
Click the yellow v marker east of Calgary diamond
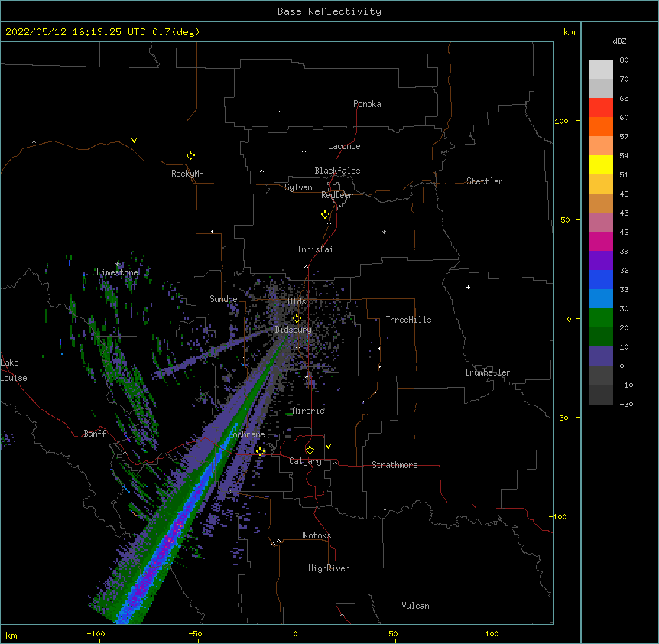pyautogui.click(x=328, y=447)
